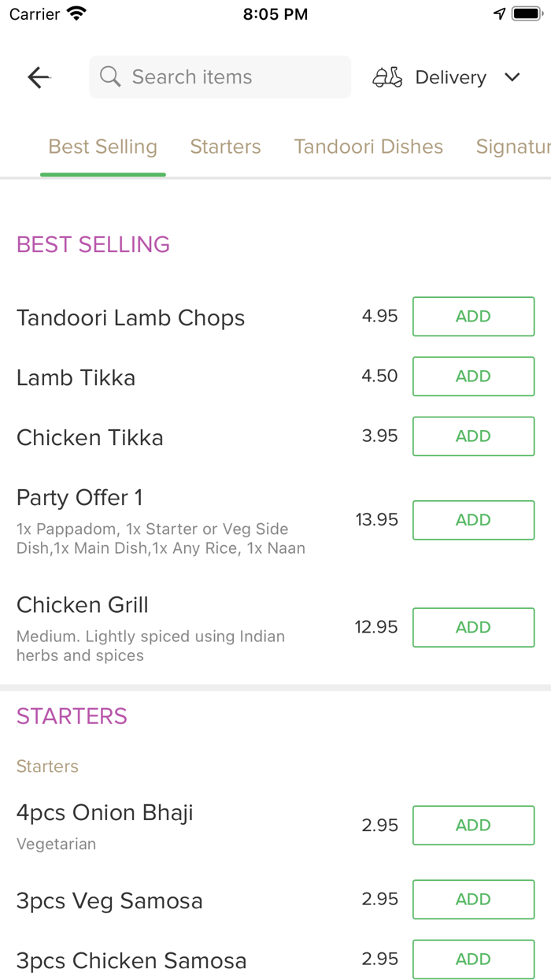Go to the partially visible Signature tab
This screenshot has width=551, height=980.
[512, 147]
